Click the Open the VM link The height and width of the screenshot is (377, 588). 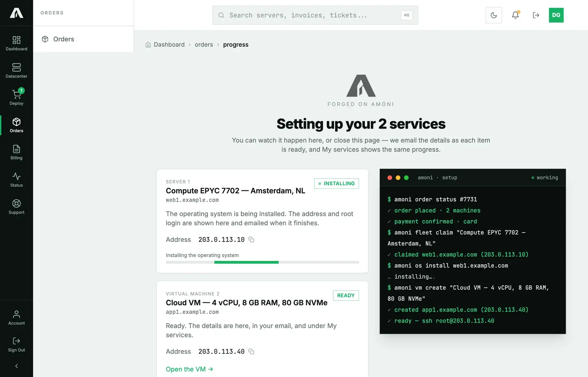189,369
